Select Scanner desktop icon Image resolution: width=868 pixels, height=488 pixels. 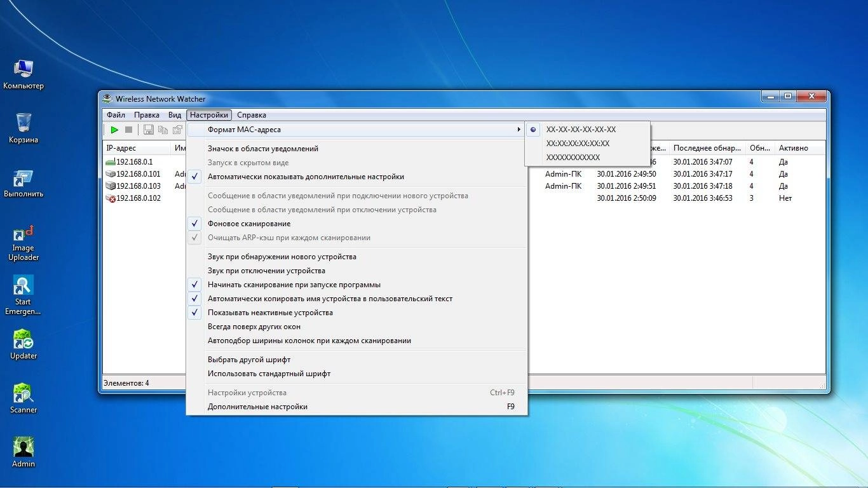[x=24, y=398]
